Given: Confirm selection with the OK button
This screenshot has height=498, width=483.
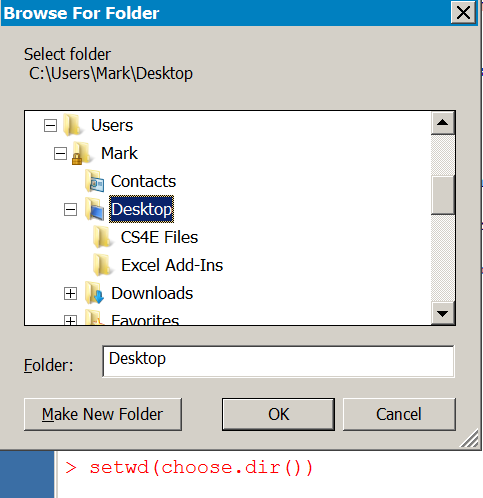Looking at the screenshot, I should [x=278, y=414].
